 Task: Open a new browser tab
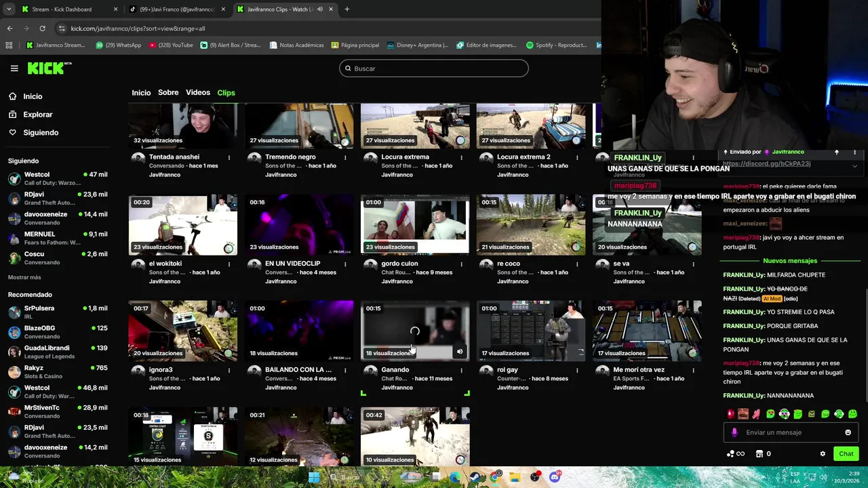tap(347, 9)
